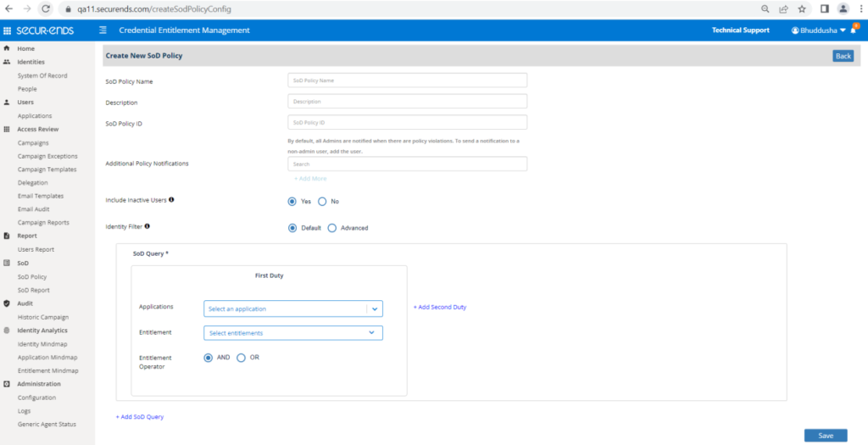The image size is (868, 445).
Task: Click the Home icon in the sidebar
Action: 7,48
